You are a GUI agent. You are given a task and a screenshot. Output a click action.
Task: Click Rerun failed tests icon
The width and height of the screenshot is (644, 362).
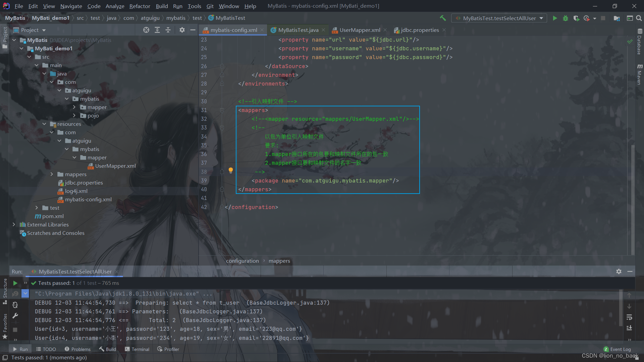point(15,294)
